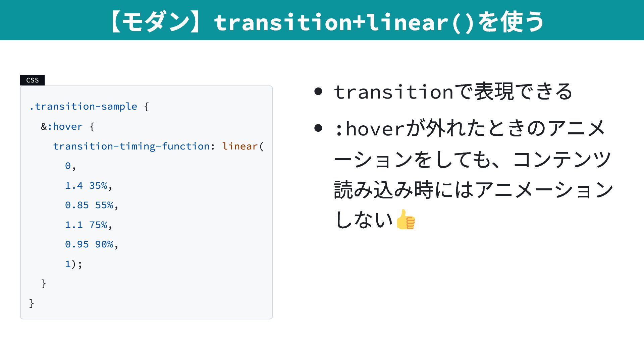Click the text "transitionで表現できる"
Image resolution: width=644 pixels, height=362 pixels.
click(x=453, y=91)
